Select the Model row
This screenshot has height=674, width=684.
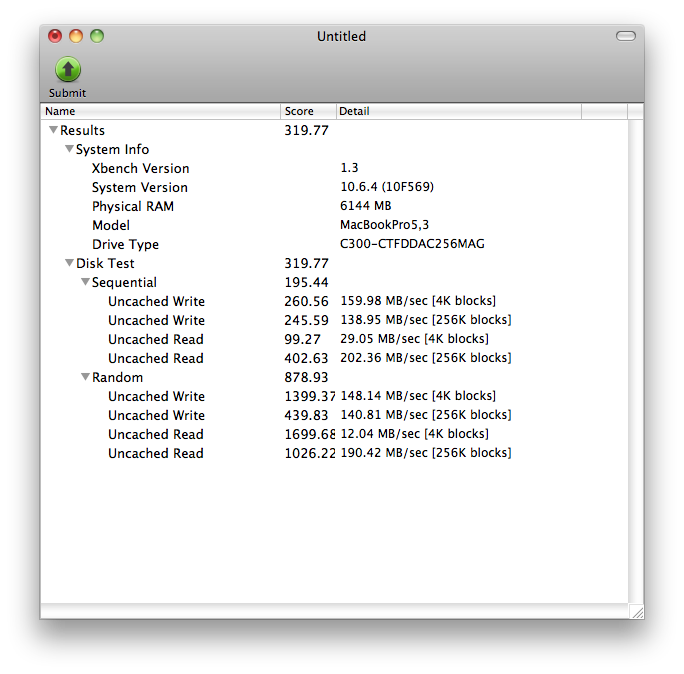tap(335, 225)
